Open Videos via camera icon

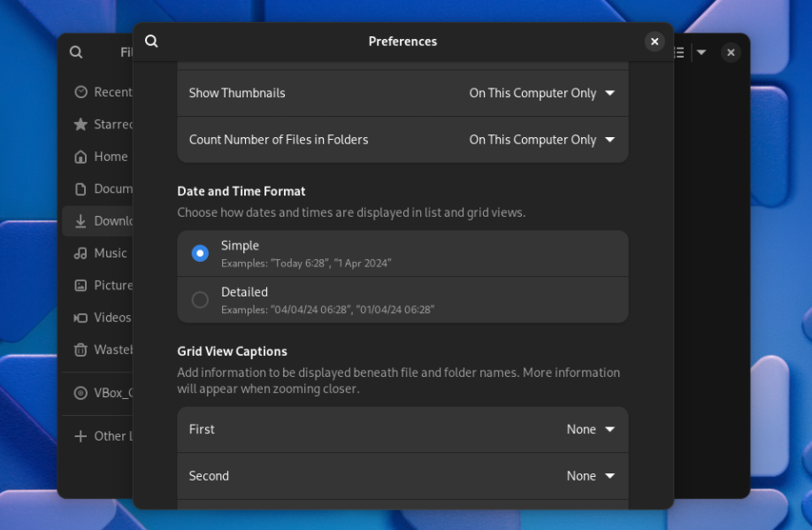click(80, 318)
